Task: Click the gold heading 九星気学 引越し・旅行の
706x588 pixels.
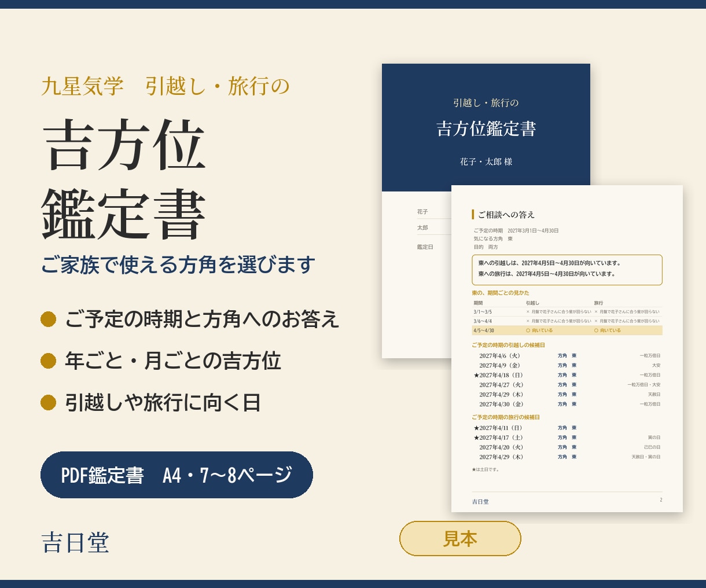Action: tap(166, 86)
